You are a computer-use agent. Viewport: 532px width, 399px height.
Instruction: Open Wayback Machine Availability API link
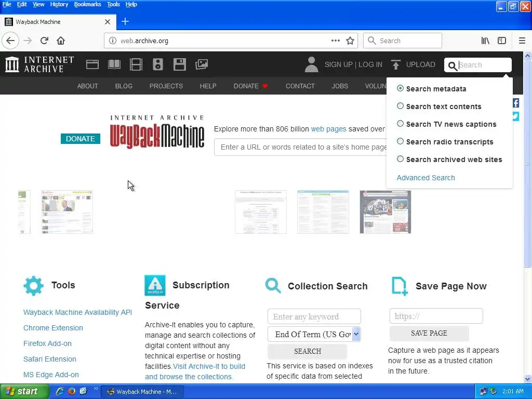[78, 312]
